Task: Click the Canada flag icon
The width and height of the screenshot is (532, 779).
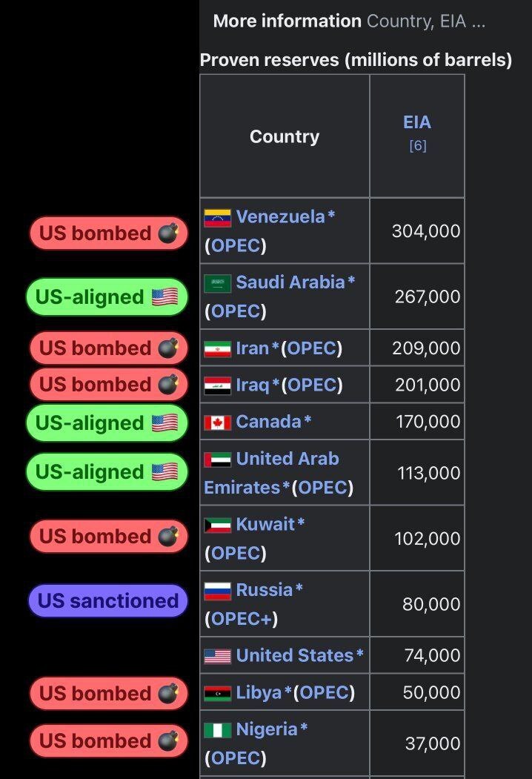Action: [218, 422]
